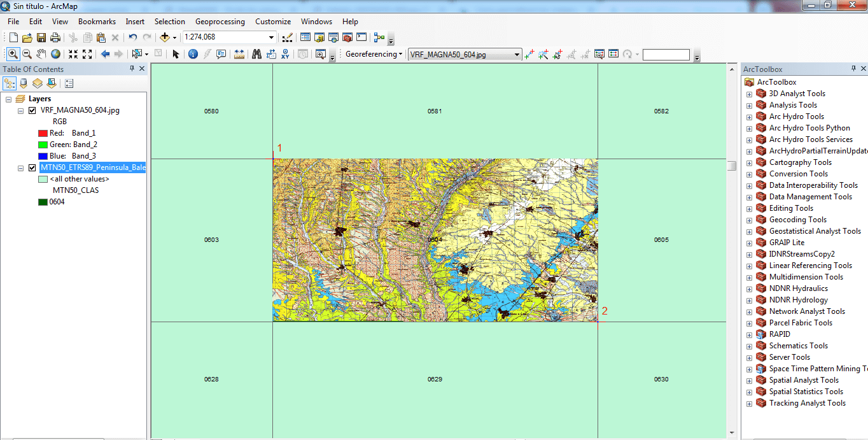
Task: Open the Measure ruler tool
Action: [x=239, y=54]
